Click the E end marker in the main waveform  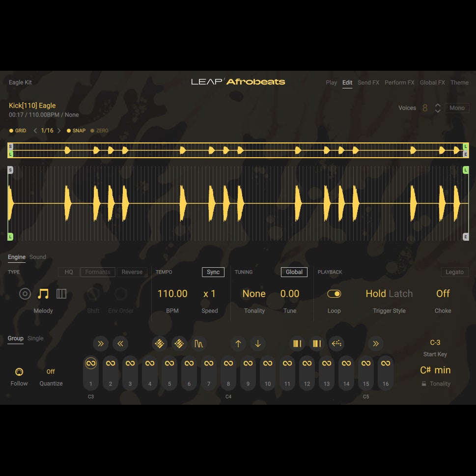pyautogui.click(x=466, y=237)
